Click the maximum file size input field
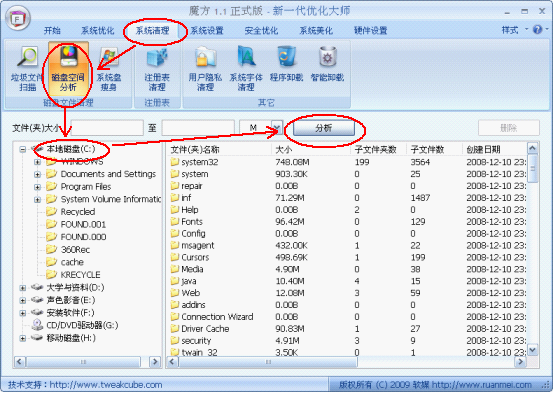This screenshot has height=393, width=554. click(x=198, y=128)
